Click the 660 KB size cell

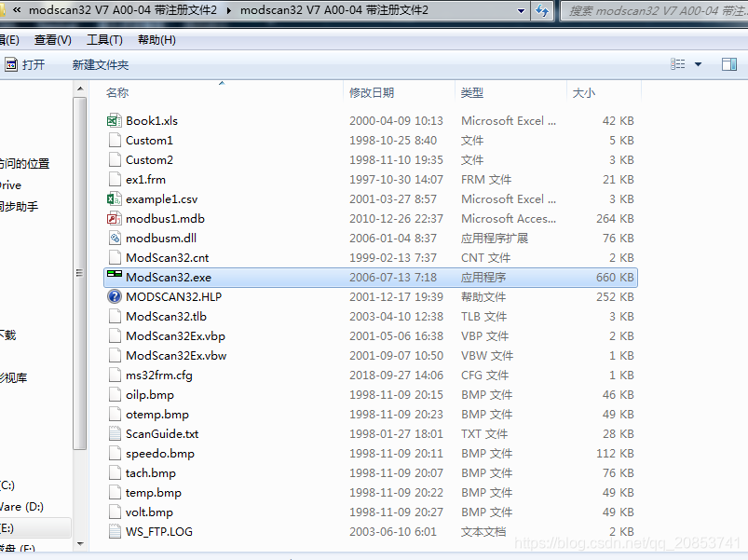point(615,277)
